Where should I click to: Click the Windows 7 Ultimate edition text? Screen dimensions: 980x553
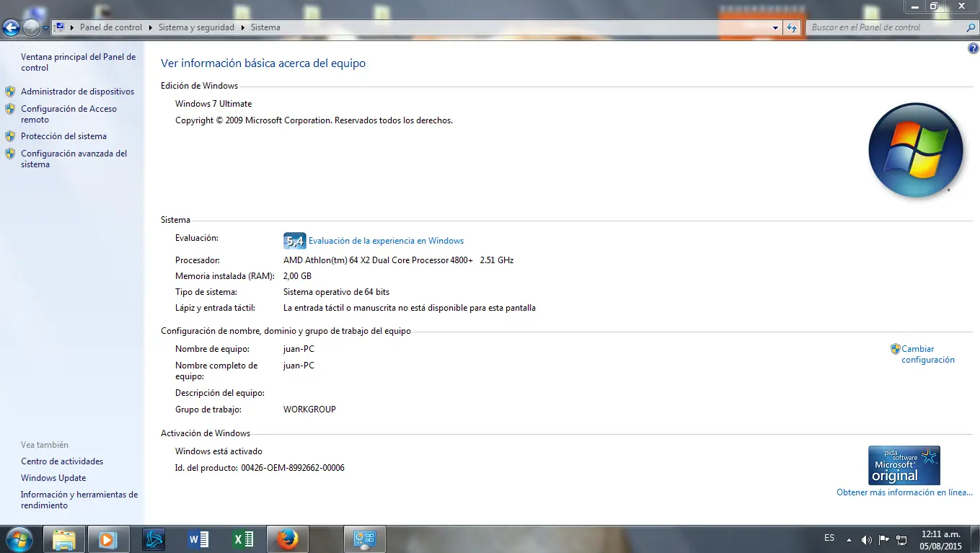213,104
